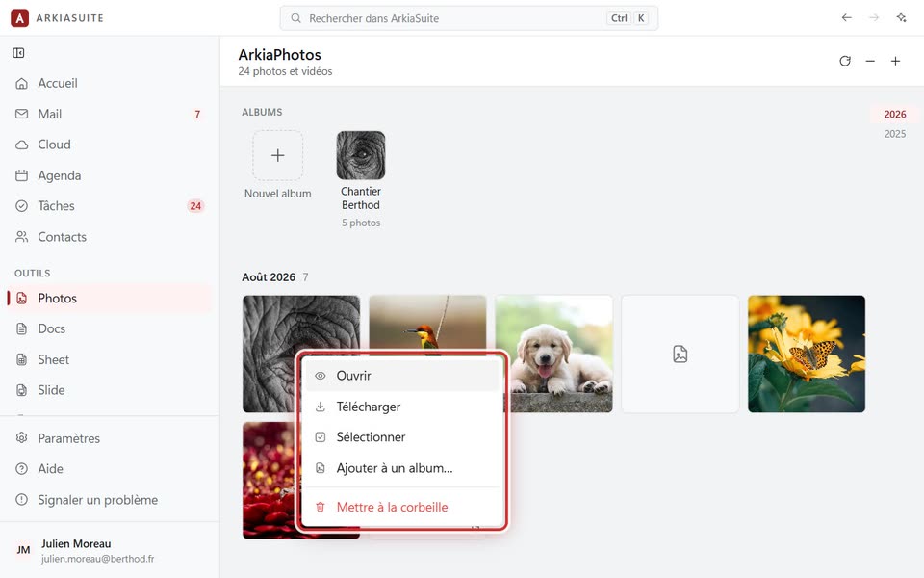Navigate back with the left arrow
Viewport: 924px width, 578px height.
coord(847,17)
